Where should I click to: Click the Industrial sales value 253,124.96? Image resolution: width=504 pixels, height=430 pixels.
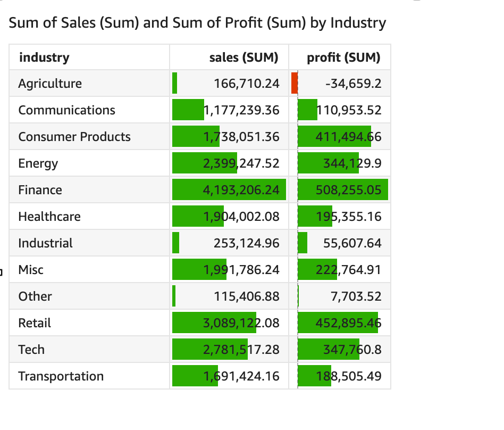click(x=246, y=243)
